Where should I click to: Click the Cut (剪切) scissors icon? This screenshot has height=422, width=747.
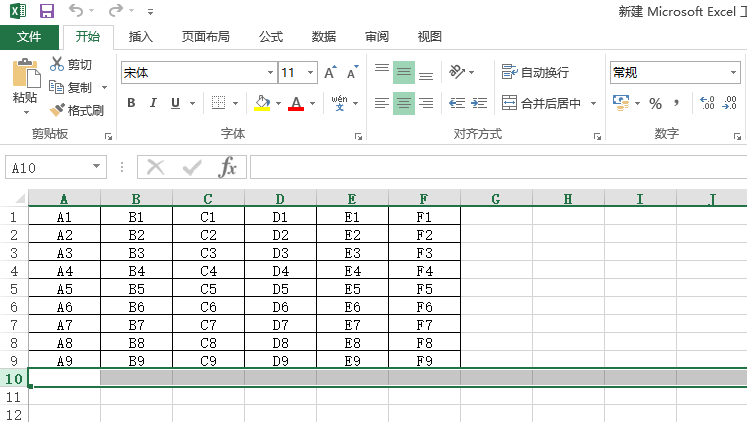pyautogui.click(x=58, y=65)
